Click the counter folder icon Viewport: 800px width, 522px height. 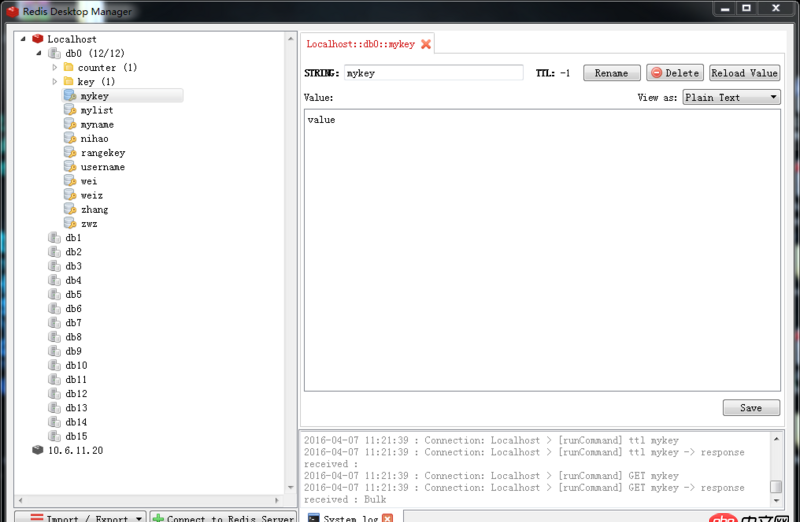coord(69,67)
